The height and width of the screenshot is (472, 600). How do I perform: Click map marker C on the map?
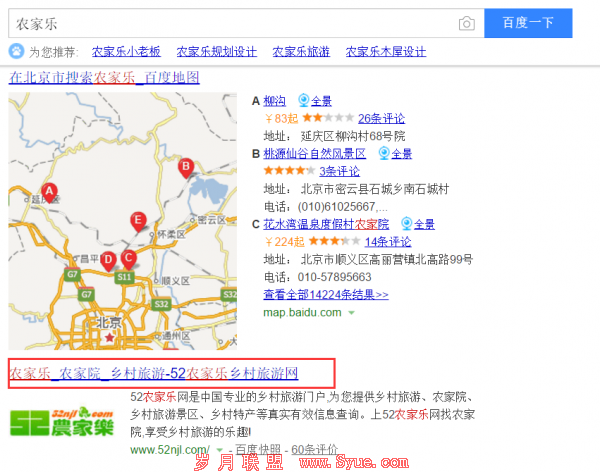click(x=129, y=259)
